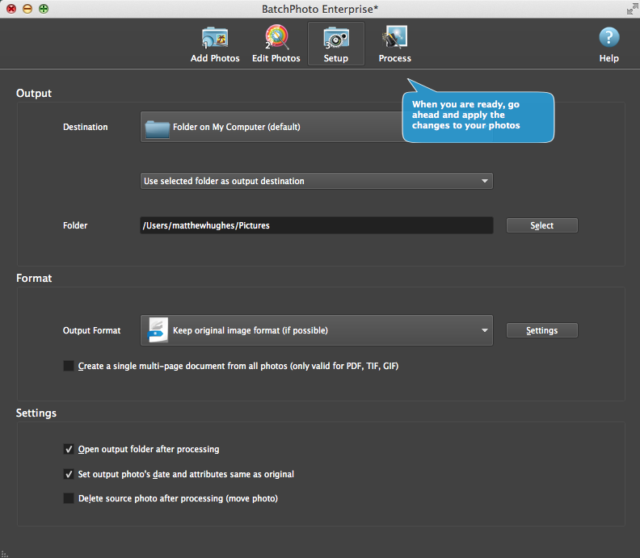Expand 'Use selected folder as output destination' dropdown
Image resolution: width=640 pixels, height=558 pixels.
click(316, 181)
